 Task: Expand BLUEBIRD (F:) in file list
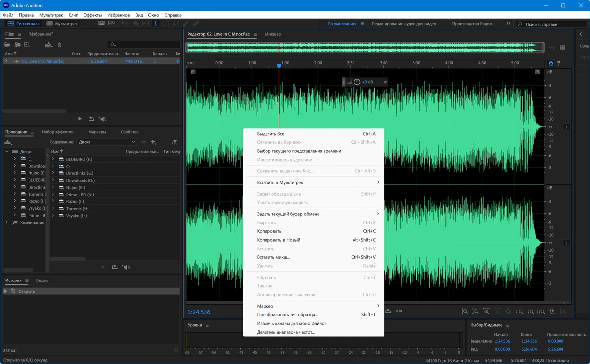click(53, 159)
